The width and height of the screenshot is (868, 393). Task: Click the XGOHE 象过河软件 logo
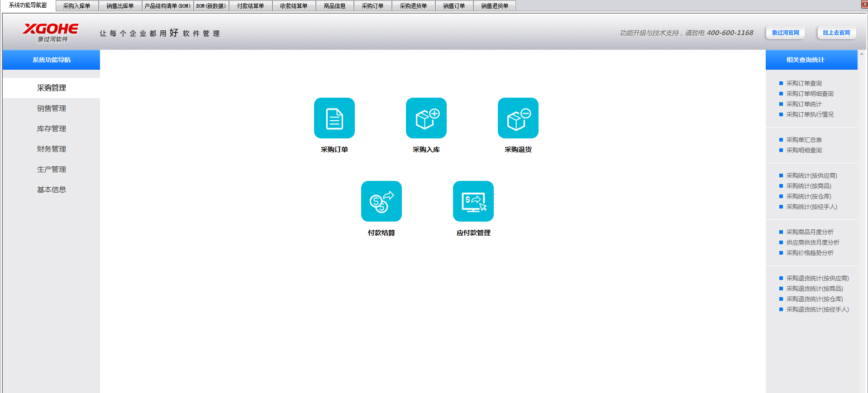[x=51, y=32]
